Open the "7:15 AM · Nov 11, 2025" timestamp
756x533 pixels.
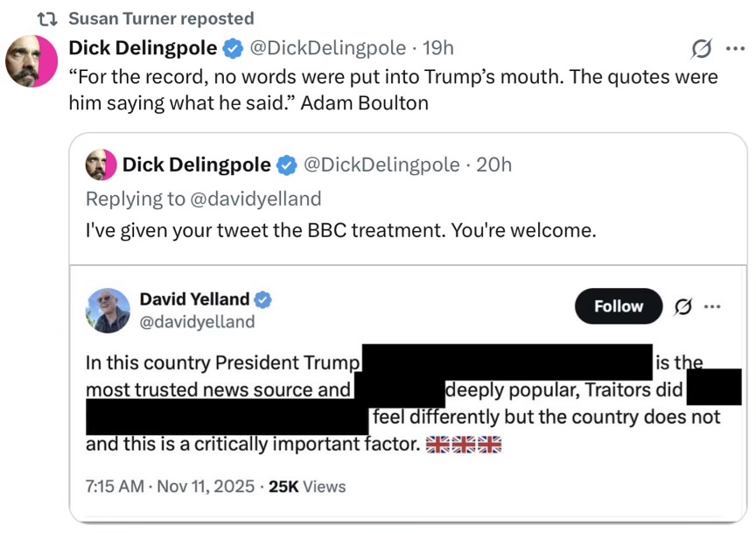click(171, 487)
